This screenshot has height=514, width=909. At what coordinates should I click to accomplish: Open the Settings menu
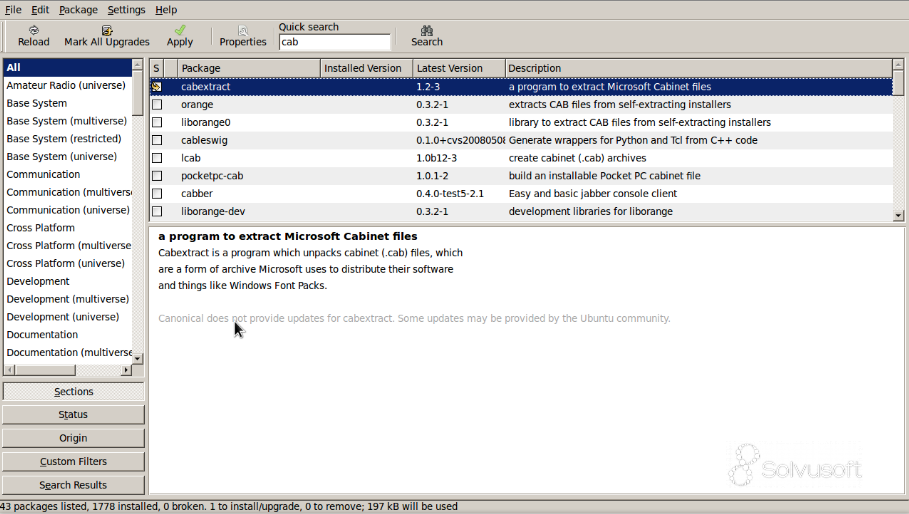(x=126, y=10)
